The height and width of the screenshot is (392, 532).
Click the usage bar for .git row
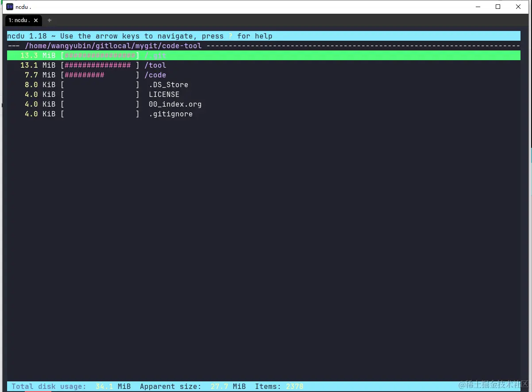coord(100,55)
